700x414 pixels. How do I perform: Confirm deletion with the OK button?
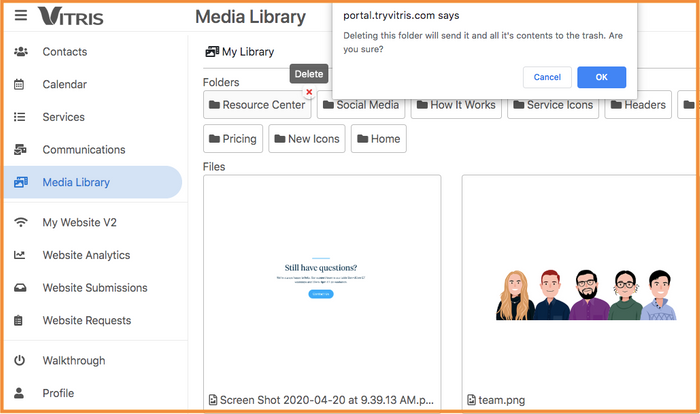[x=601, y=77]
